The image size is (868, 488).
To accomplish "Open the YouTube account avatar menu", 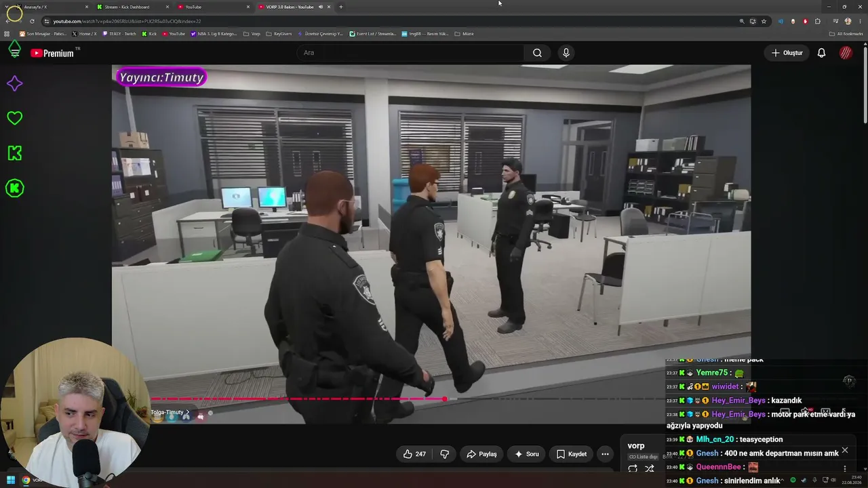I will coord(846,53).
